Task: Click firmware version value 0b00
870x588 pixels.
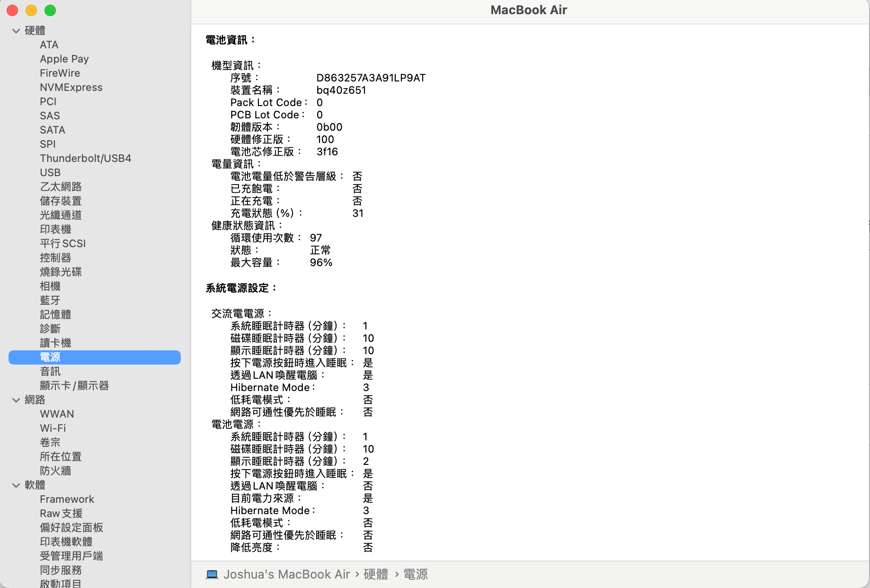Action: [x=329, y=127]
